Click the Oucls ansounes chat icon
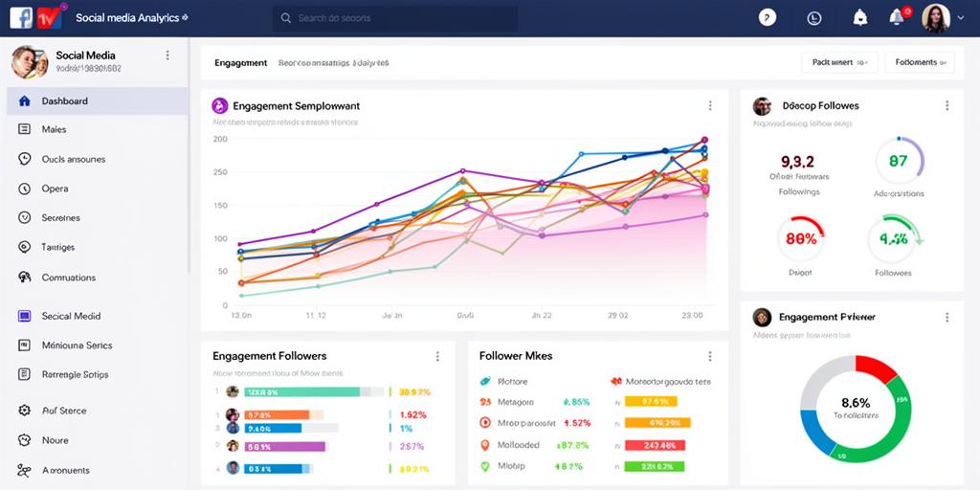 pyautogui.click(x=24, y=159)
